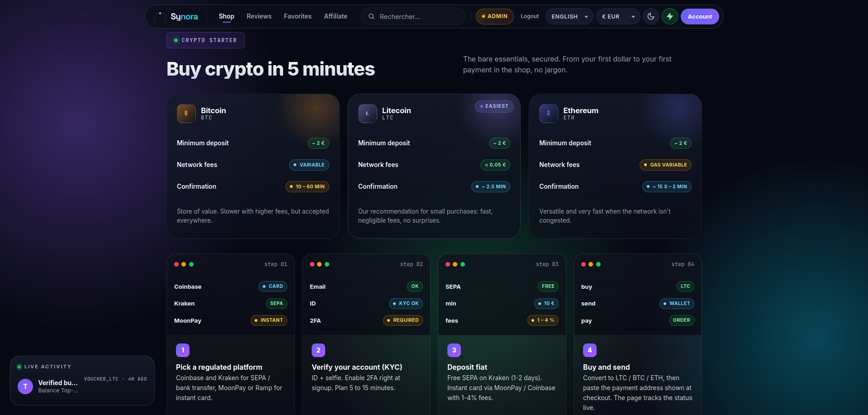Viewport: 868px width, 415px height.
Task: Click 'Buy crypto in 5 minutes' heading
Action: (x=271, y=69)
